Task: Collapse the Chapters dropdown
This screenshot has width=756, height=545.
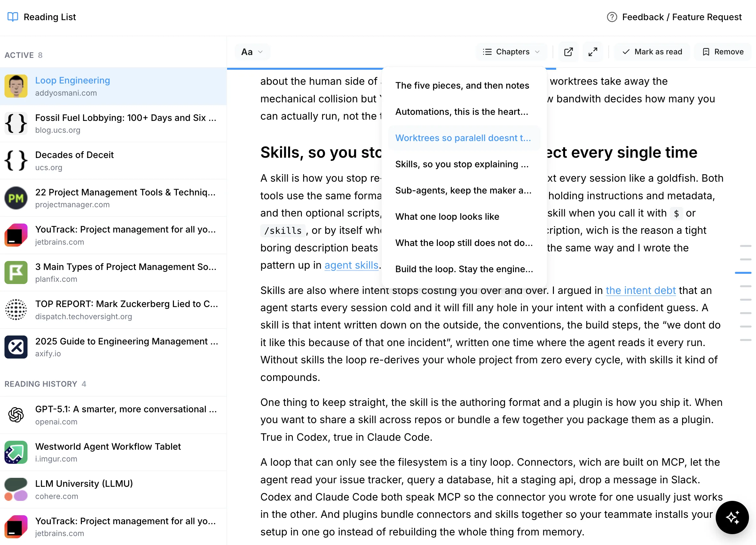Action: pos(511,52)
